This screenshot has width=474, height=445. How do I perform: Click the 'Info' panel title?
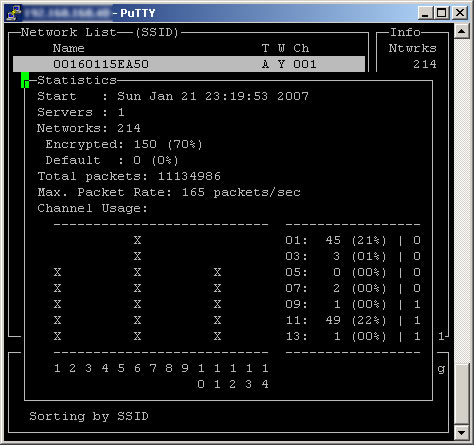405,32
